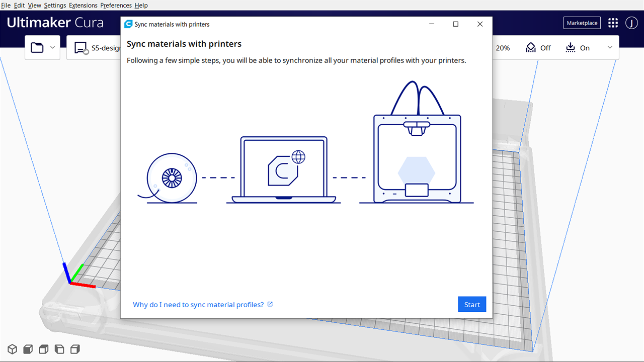
Task: Maximize the Sync materials dialog
Action: (456, 24)
